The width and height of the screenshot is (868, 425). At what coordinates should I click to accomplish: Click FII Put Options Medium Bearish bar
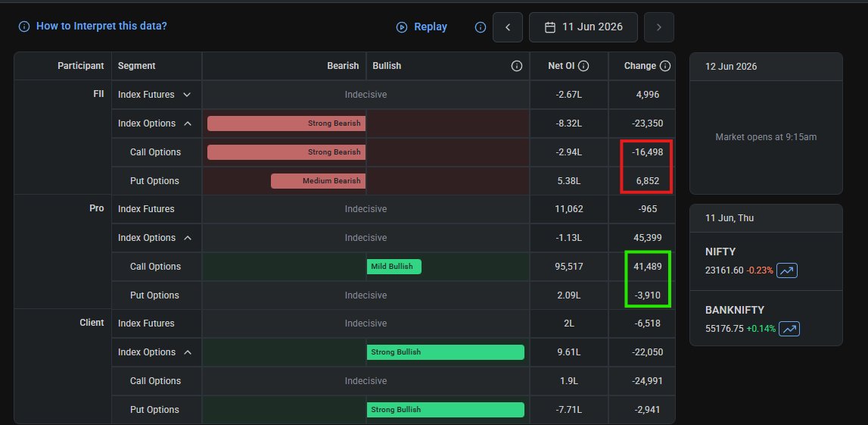point(319,181)
